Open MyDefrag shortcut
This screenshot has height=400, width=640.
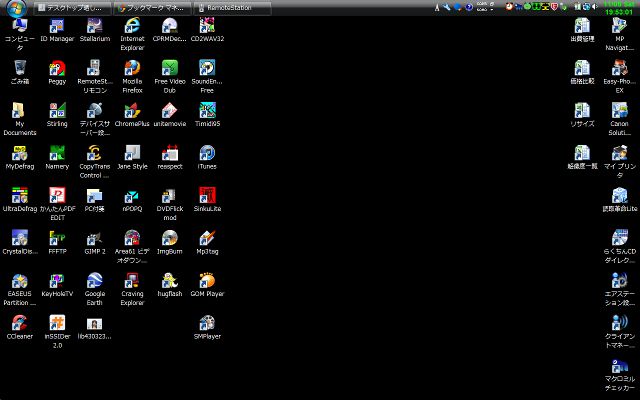pyautogui.click(x=20, y=158)
